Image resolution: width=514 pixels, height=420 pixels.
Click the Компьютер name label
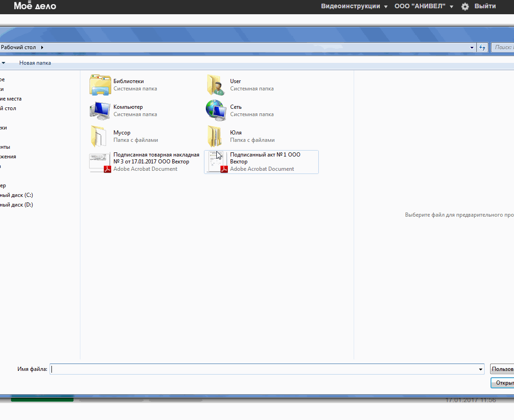(x=128, y=107)
